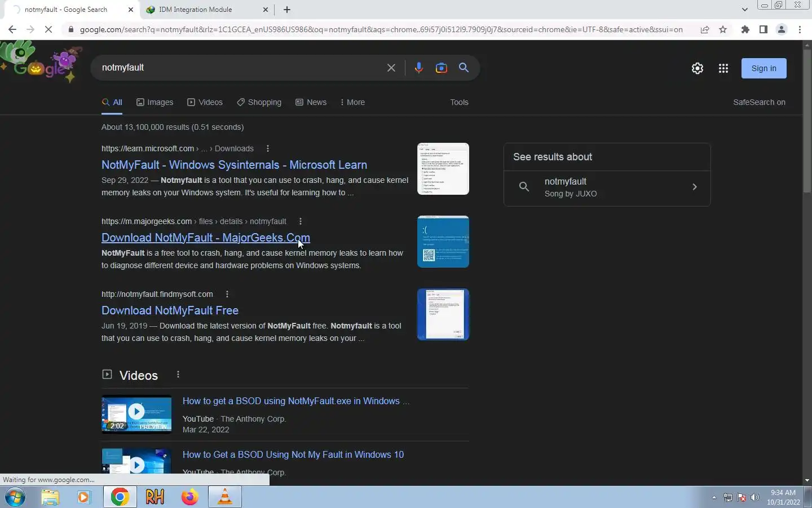Open How to Get a BSOD Windows 10 video link
The width and height of the screenshot is (812, 508).
(293, 454)
